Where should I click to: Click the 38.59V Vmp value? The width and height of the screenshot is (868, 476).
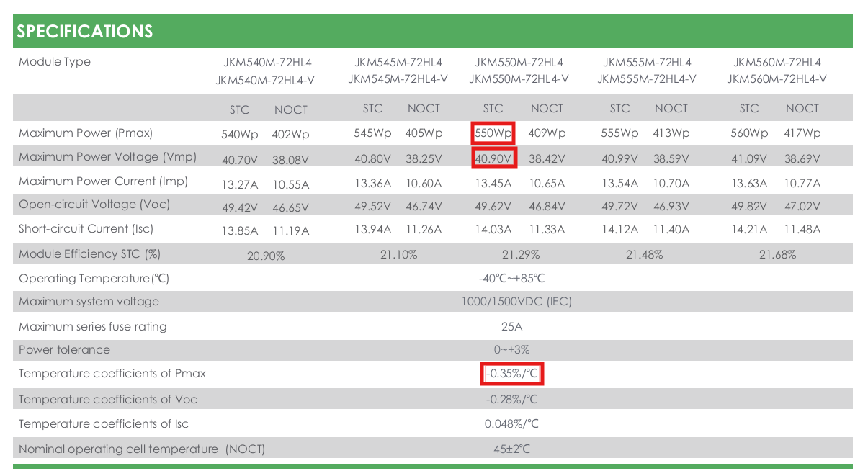tap(671, 158)
